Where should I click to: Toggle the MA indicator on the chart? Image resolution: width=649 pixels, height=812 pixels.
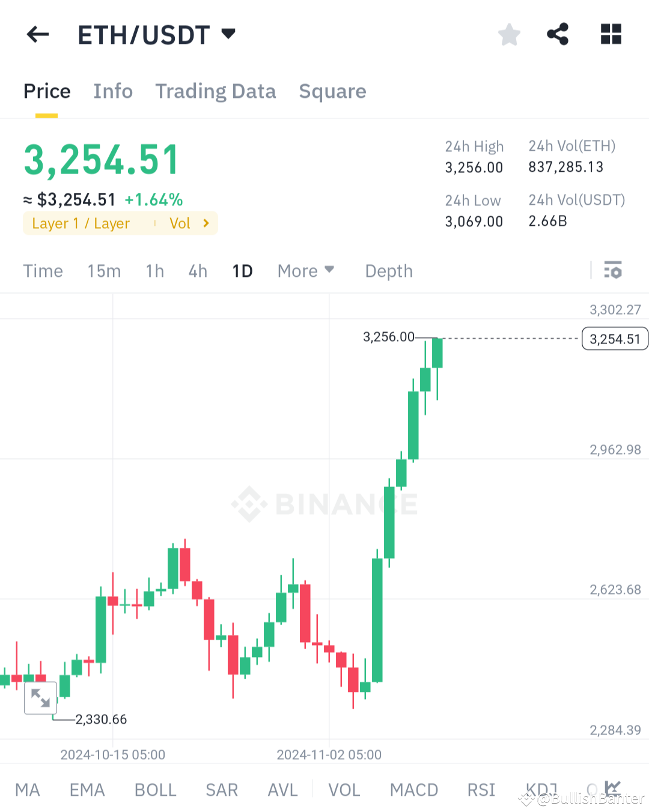point(28,790)
